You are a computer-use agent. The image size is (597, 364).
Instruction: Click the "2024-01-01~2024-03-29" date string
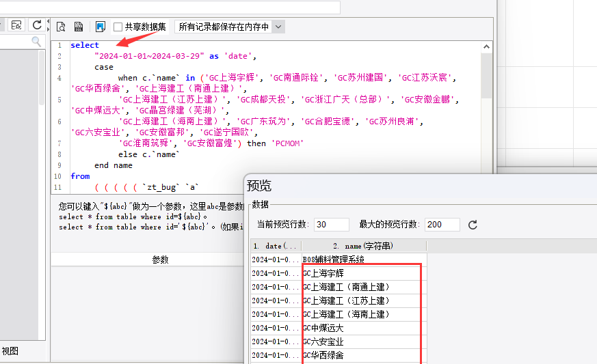149,56
